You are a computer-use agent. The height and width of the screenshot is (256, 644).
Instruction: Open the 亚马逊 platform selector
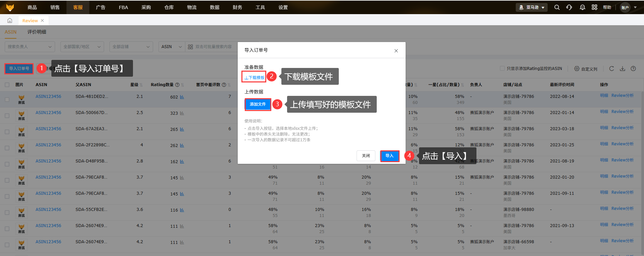[x=532, y=7]
